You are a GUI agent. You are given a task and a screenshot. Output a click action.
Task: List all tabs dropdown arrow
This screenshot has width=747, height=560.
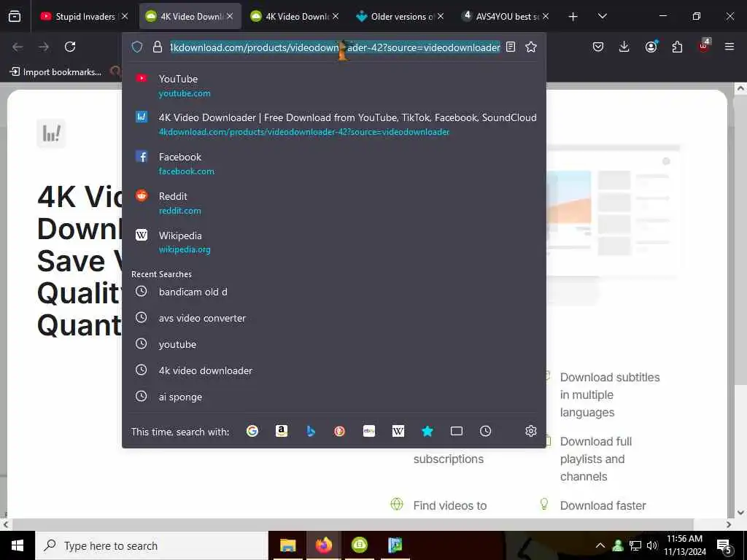point(602,16)
